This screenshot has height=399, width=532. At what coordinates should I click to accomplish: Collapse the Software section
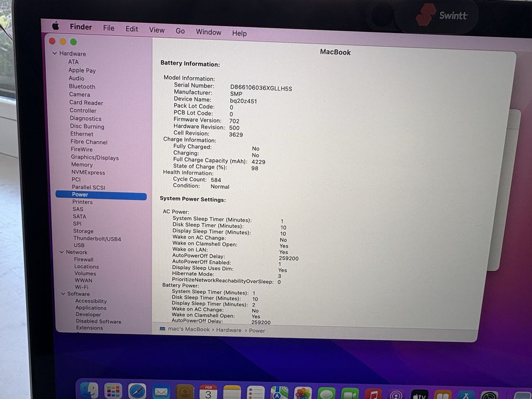pos(63,294)
